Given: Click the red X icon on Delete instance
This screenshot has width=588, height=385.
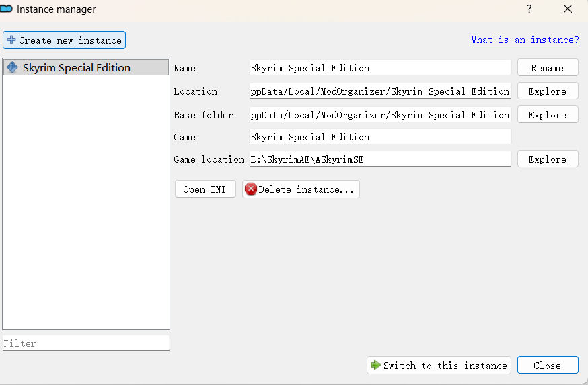Looking at the screenshot, I should click(251, 189).
